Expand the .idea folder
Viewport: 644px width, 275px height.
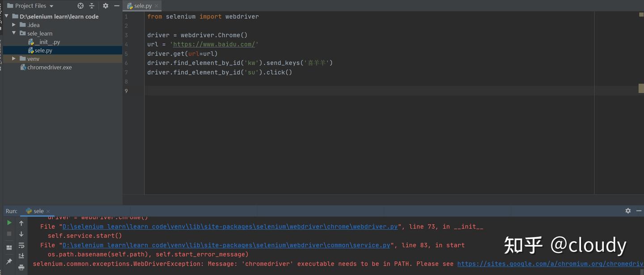point(14,25)
